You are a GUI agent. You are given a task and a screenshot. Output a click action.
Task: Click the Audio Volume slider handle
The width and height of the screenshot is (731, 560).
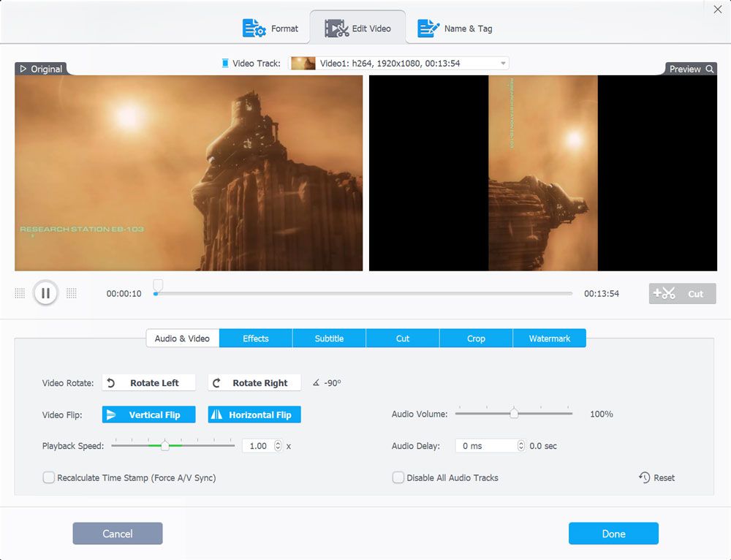514,413
